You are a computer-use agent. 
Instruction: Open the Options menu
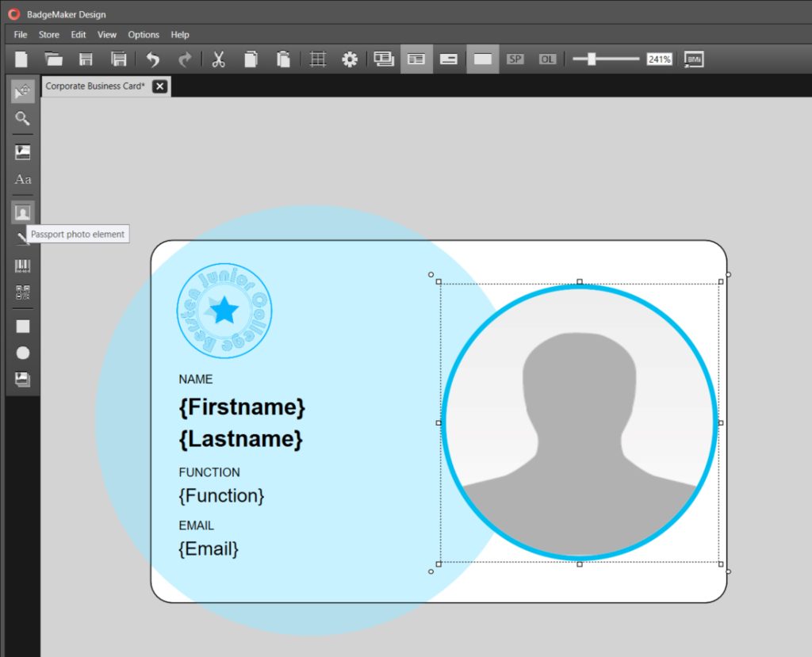coord(143,34)
